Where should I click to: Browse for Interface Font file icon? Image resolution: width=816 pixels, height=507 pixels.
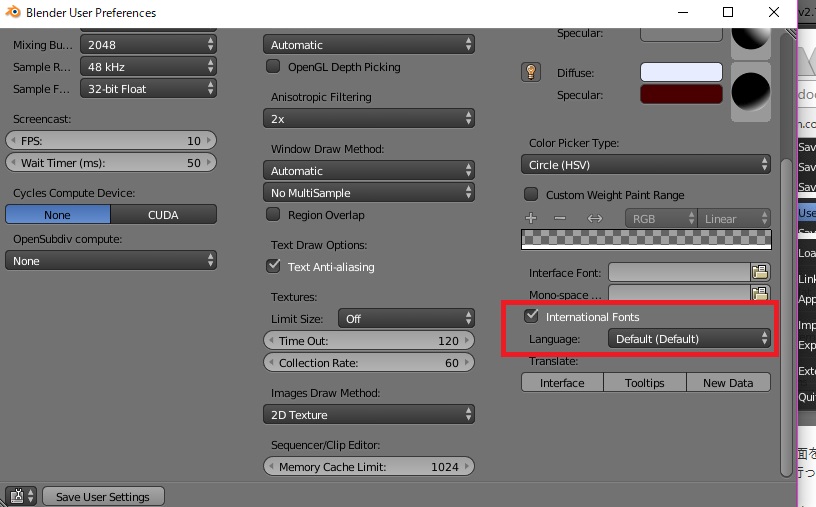[x=760, y=272]
